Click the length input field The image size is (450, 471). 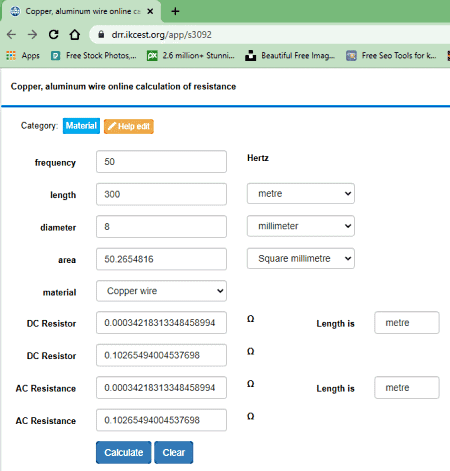(x=161, y=194)
